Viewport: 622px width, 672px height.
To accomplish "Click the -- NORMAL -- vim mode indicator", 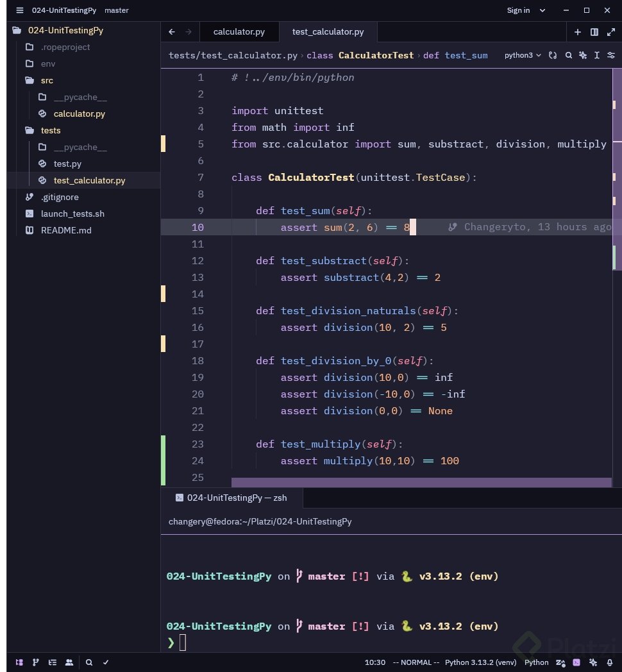I will (x=416, y=662).
